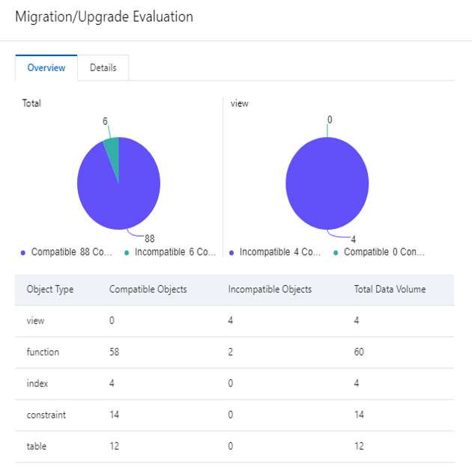Toggle the Compatible 88 legend dot in Total chart

pyautogui.click(x=24, y=253)
